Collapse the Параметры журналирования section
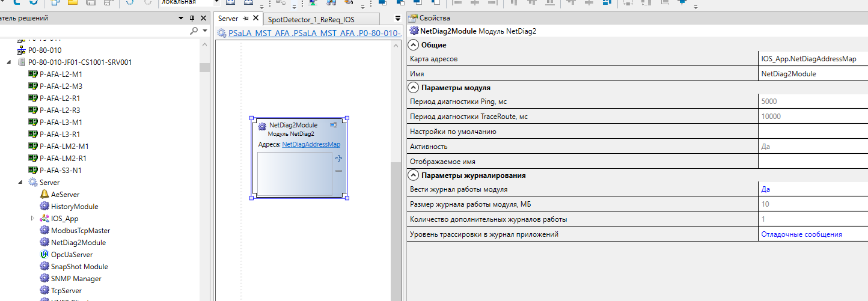The image size is (868, 301). [413, 175]
